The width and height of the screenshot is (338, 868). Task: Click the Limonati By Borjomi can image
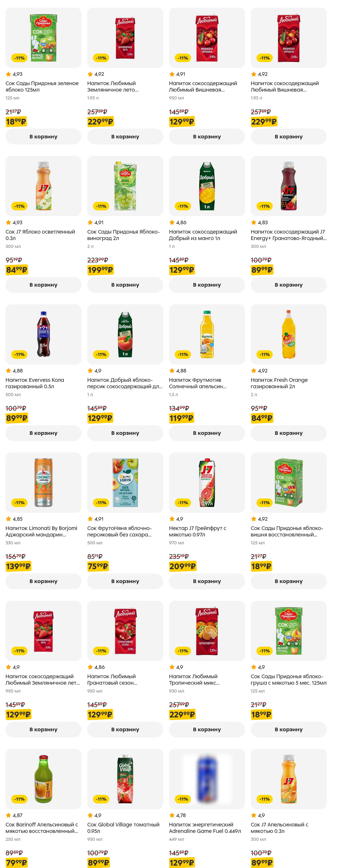(x=44, y=482)
